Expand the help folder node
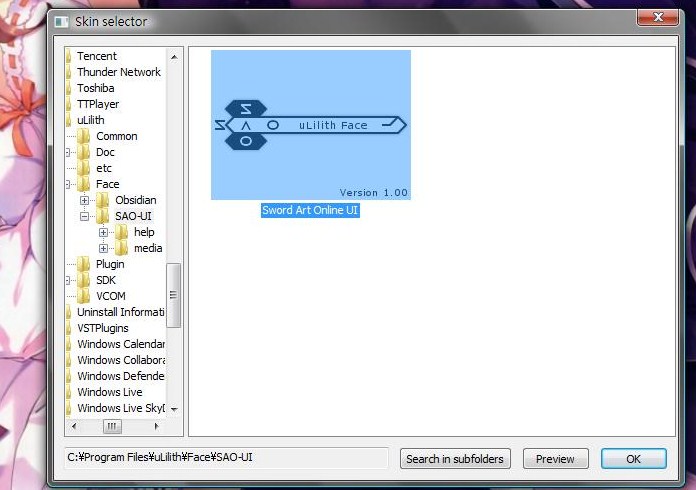 pyautogui.click(x=103, y=232)
